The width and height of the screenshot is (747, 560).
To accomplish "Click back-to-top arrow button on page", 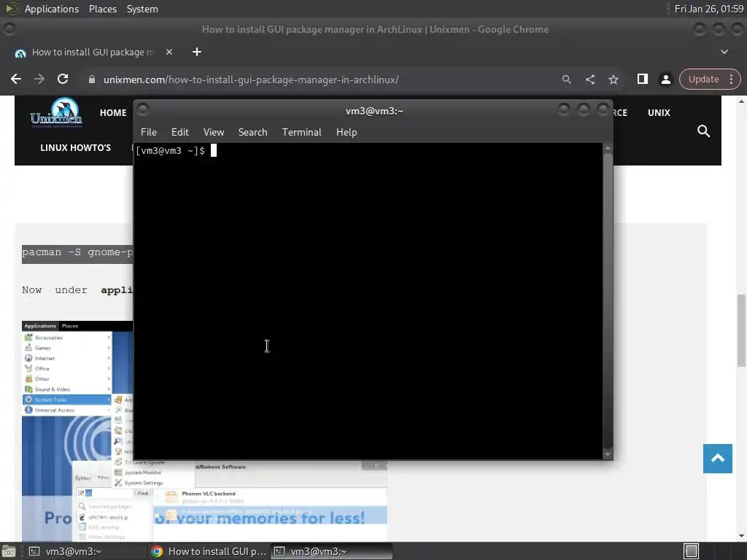I will [x=718, y=459].
